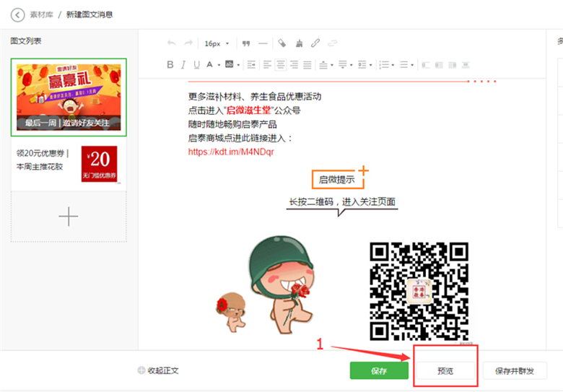Open the https://kdt.im/M4NDqr link

click(231, 152)
